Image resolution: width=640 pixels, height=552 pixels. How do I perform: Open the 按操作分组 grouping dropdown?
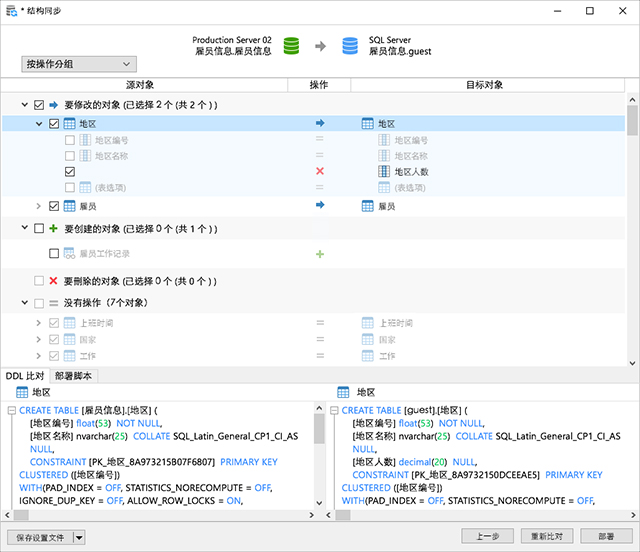point(79,64)
